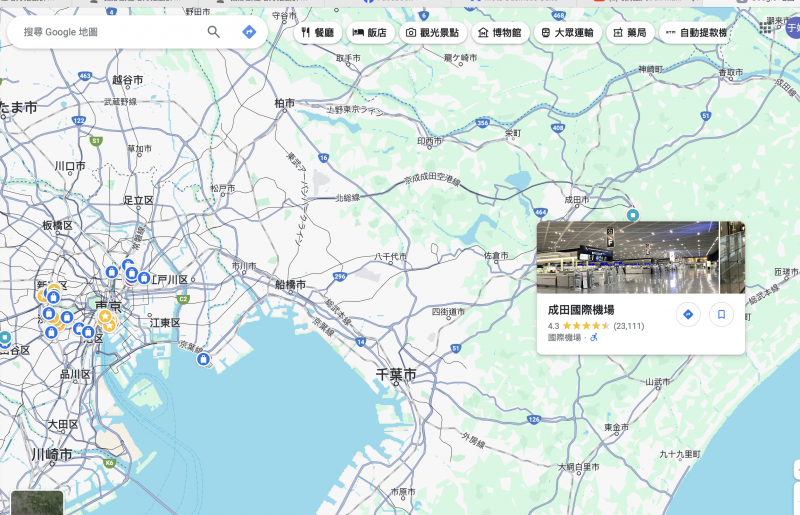
Task: Focus the 搜尋 Google 地圖 search field
Action: tap(110, 32)
